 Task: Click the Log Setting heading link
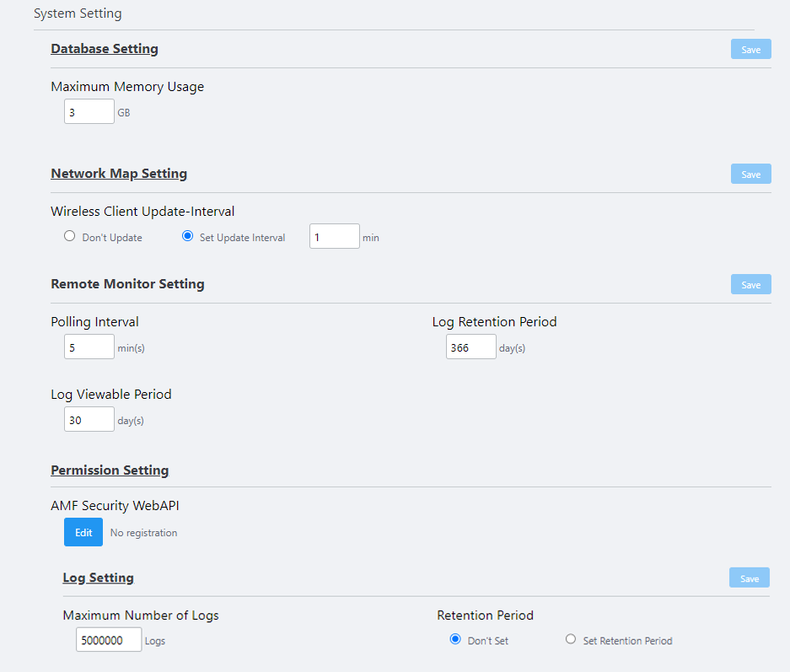[98, 578]
